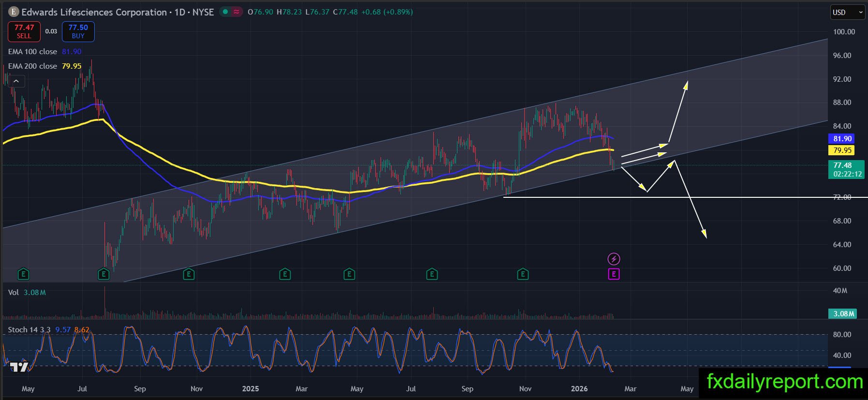Click the open value O76.90
Screen dimensions: 868x400
click(260, 12)
